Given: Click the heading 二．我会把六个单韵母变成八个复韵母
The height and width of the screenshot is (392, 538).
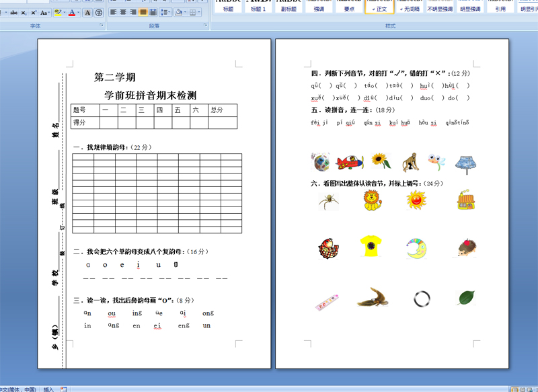Looking at the screenshot, I should [129, 251].
